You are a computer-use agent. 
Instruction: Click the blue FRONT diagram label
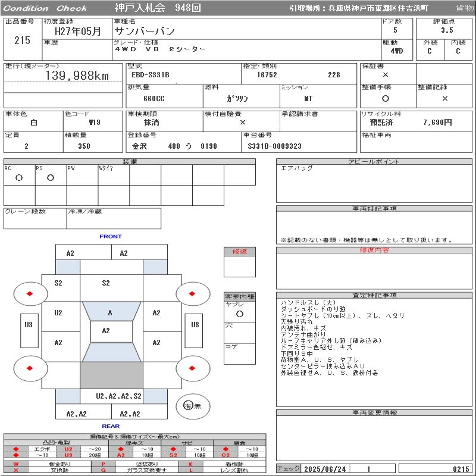(x=111, y=236)
